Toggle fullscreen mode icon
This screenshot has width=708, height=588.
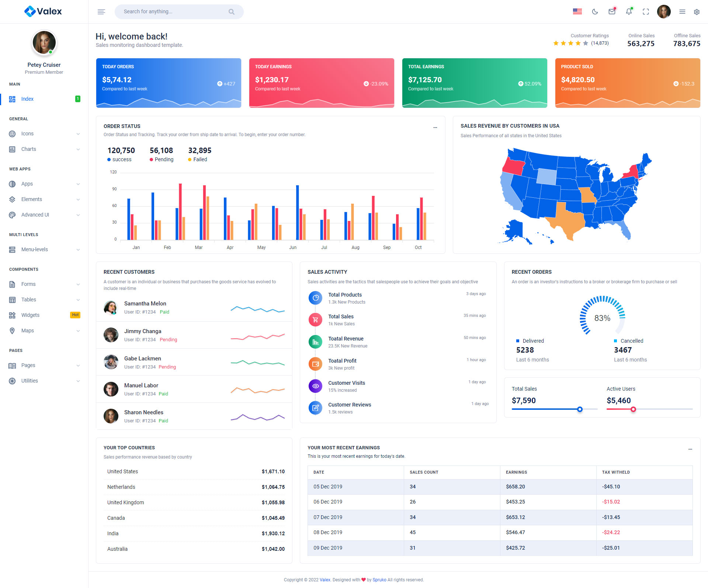(x=646, y=12)
